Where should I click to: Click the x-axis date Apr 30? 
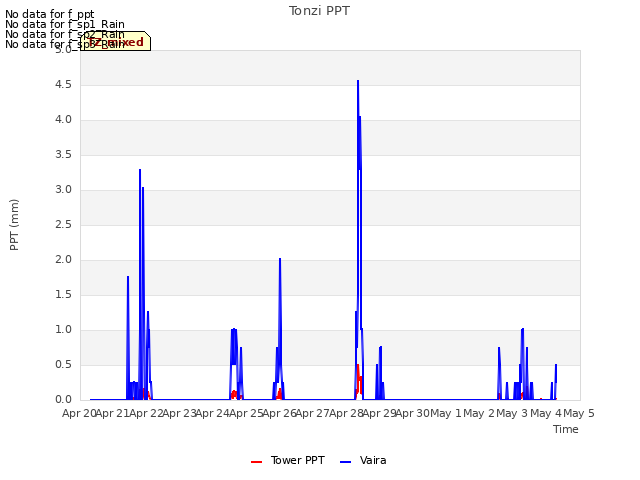413,413
